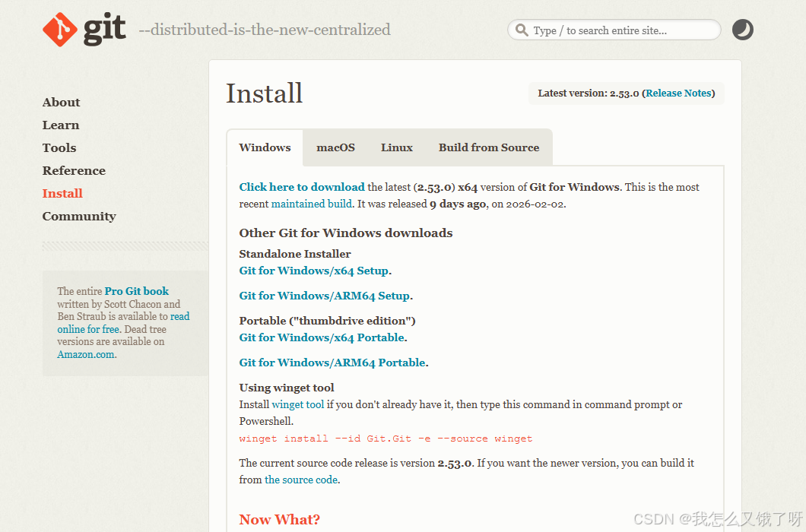Viewport: 806px width, 532px height.
Task: Switch to the macOS tab
Action: (335, 147)
